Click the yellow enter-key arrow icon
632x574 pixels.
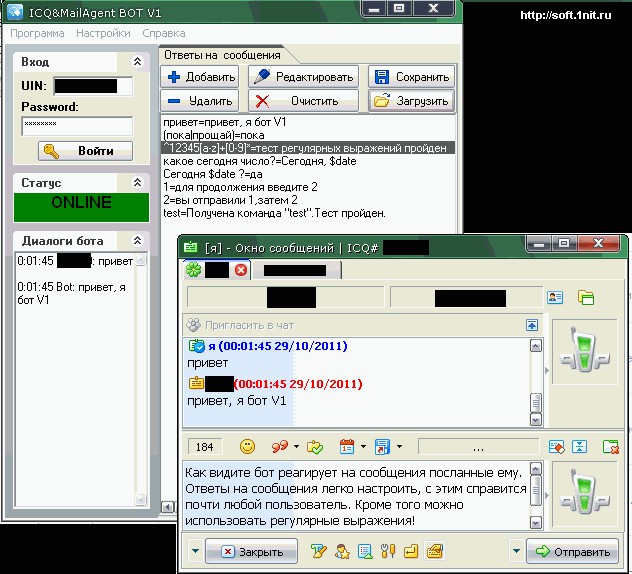(x=411, y=551)
